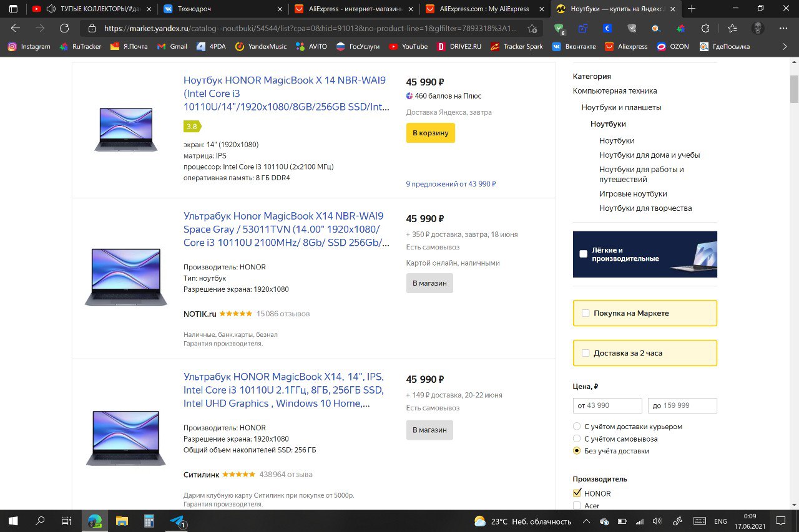Reload the page with refresh icon
799x532 pixels.
point(64,28)
